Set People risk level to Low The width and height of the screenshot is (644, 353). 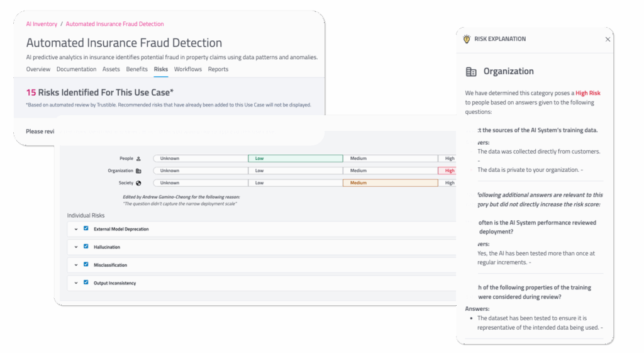click(295, 159)
